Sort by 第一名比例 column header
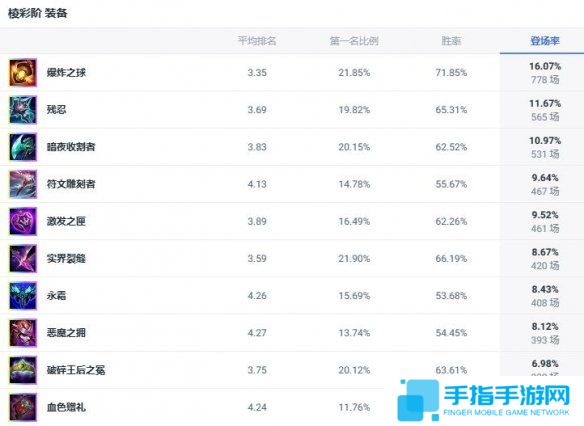Viewport: 584px width, 426px height. coord(354,41)
